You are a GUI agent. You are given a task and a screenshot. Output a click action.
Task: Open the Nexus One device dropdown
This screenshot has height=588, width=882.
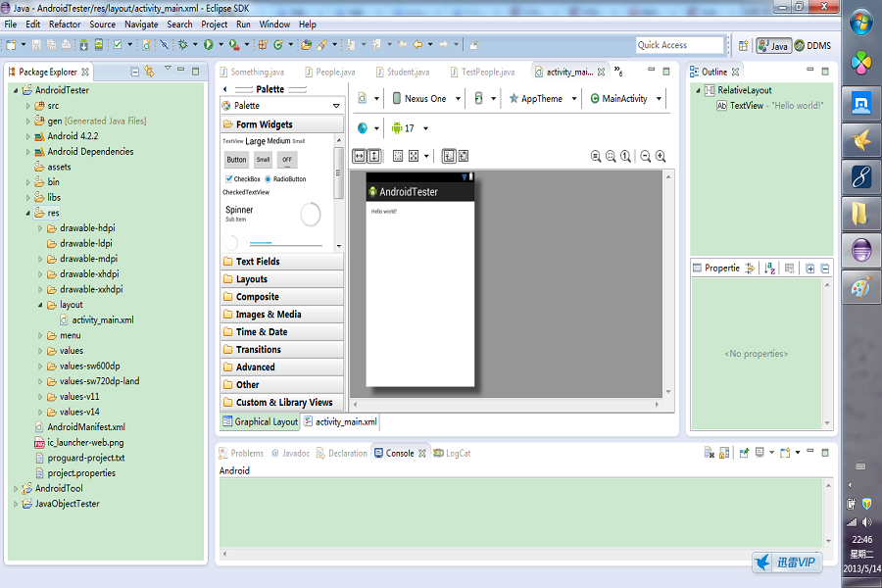click(424, 98)
